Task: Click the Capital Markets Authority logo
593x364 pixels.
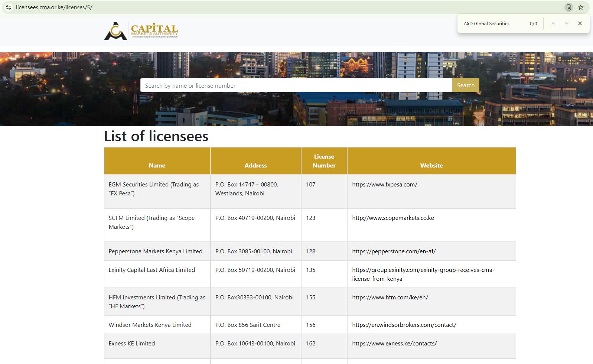Action: (141, 31)
